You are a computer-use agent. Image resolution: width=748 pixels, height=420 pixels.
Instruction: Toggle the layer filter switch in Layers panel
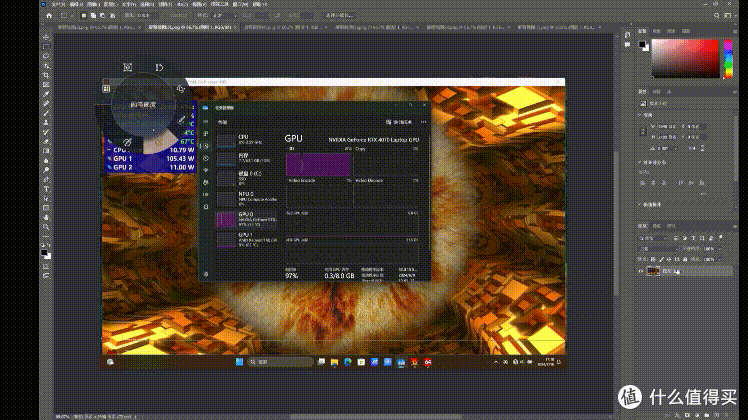720,237
